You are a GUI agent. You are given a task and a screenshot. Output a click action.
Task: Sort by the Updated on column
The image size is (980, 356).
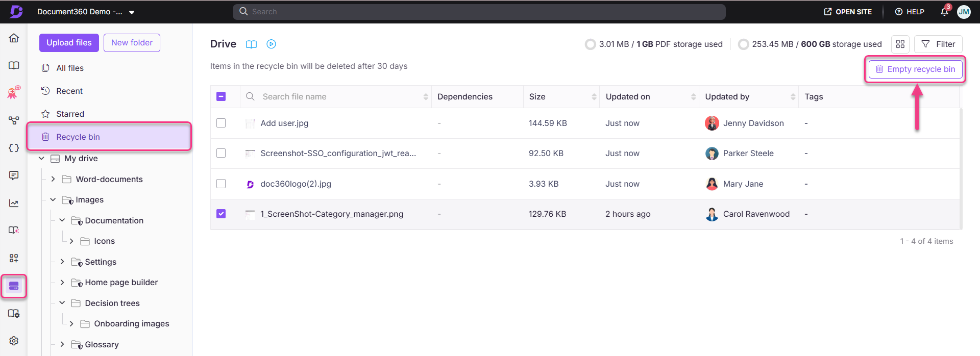[x=649, y=96]
